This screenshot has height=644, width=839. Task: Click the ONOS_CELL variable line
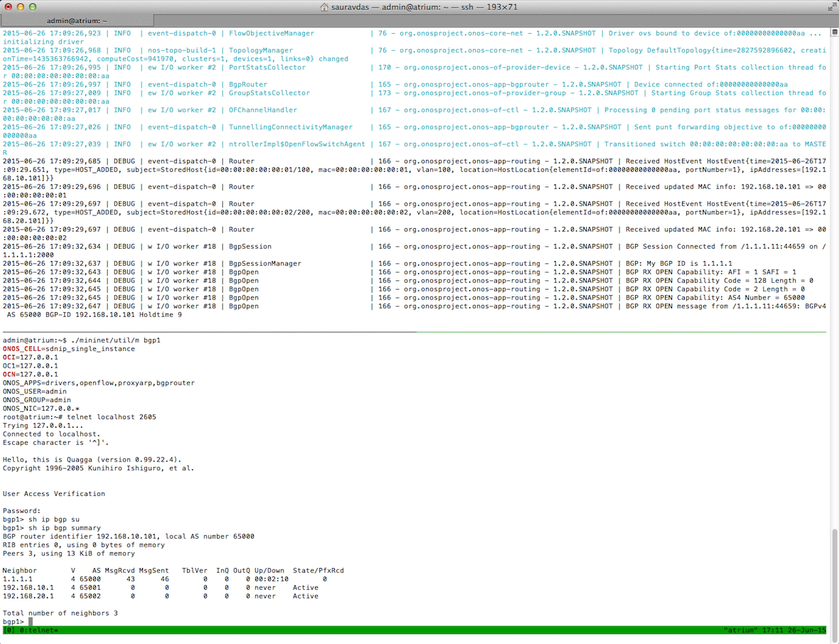(x=69, y=349)
